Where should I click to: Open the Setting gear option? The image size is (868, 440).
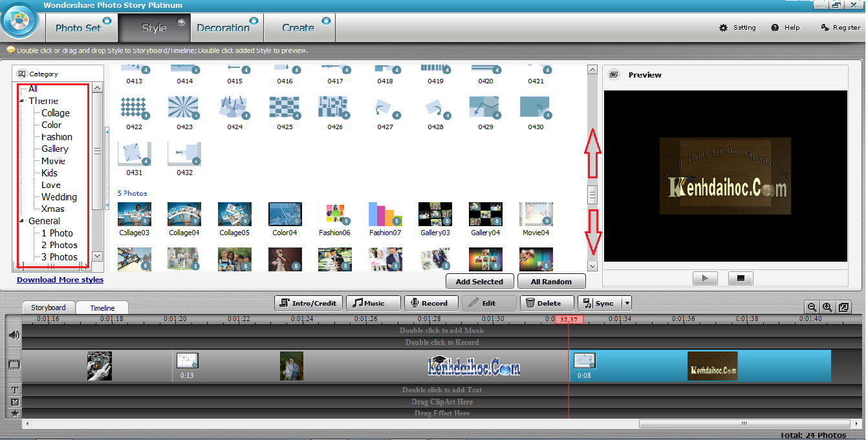[738, 28]
